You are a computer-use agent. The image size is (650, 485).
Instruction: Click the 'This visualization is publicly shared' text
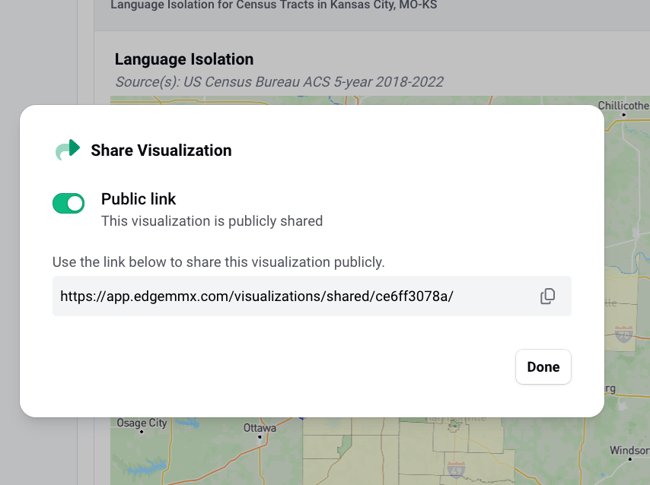[211, 221]
